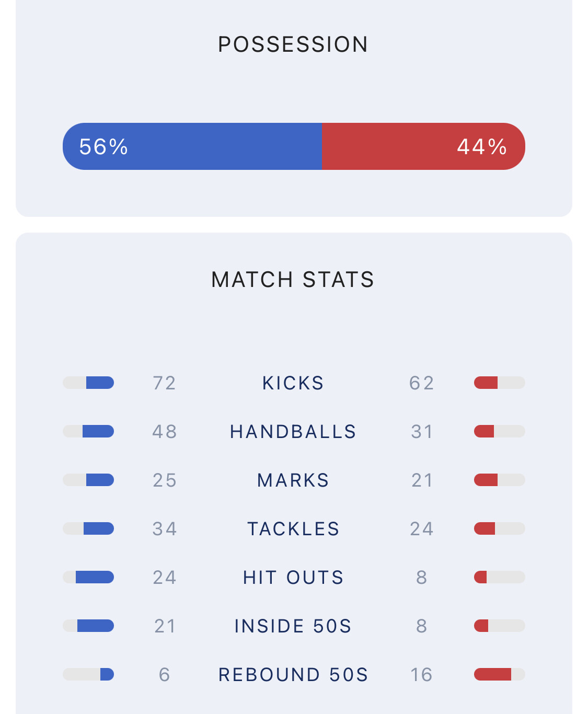The image size is (588, 714).
Task: Click the red team's 24 tackles value
Action: pyautogui.click(x=422, y=529)
